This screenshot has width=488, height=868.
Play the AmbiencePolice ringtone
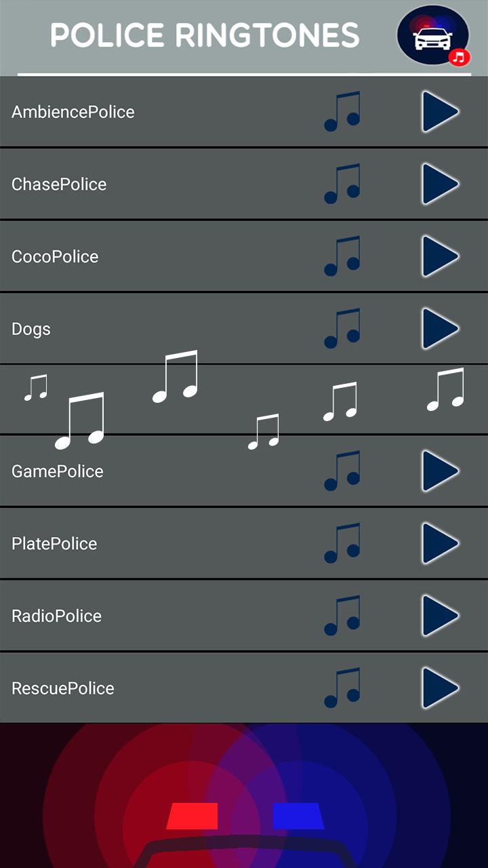tap(440, 112)
